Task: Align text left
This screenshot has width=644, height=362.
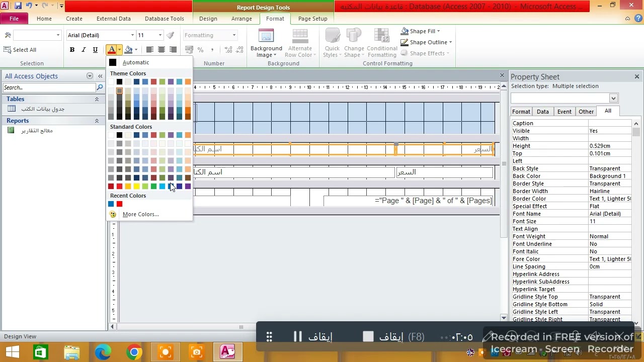Action: point(149,50)
